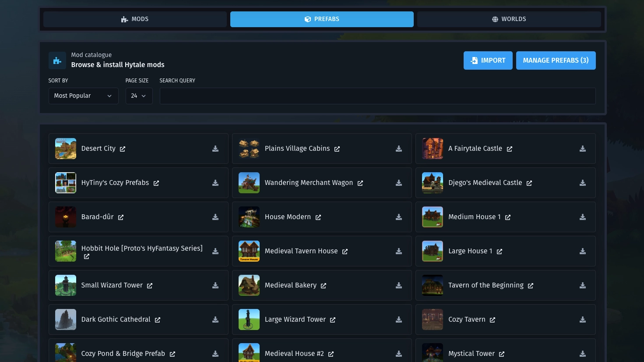This screenshot has width=644, height=362.
Task: Click the Desert City thumbnail
Action: (66, 149)
